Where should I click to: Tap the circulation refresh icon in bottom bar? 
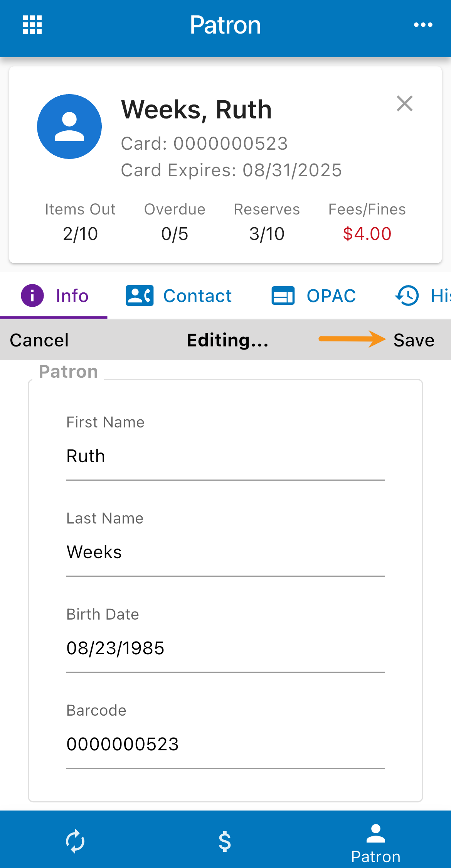(75, 841)
